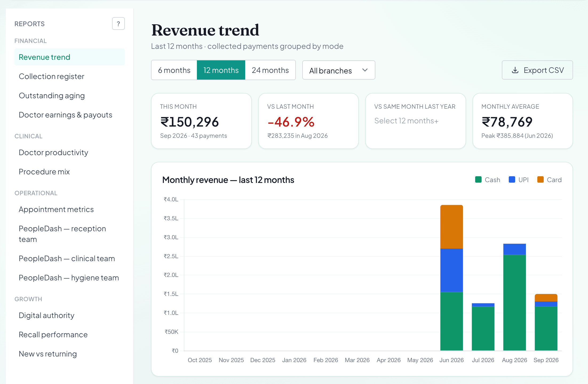Export the report via Export CSV button
This screenshot has width=588, height=384.
click(x=537, y=70)
